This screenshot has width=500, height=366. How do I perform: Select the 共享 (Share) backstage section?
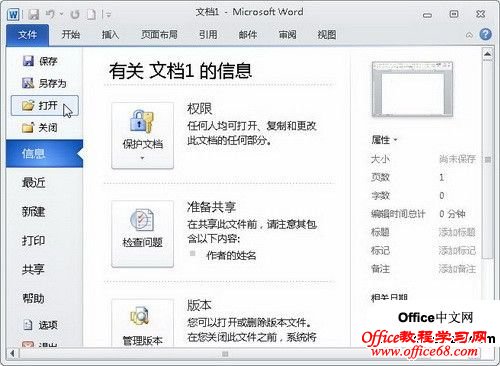[44, 269]
